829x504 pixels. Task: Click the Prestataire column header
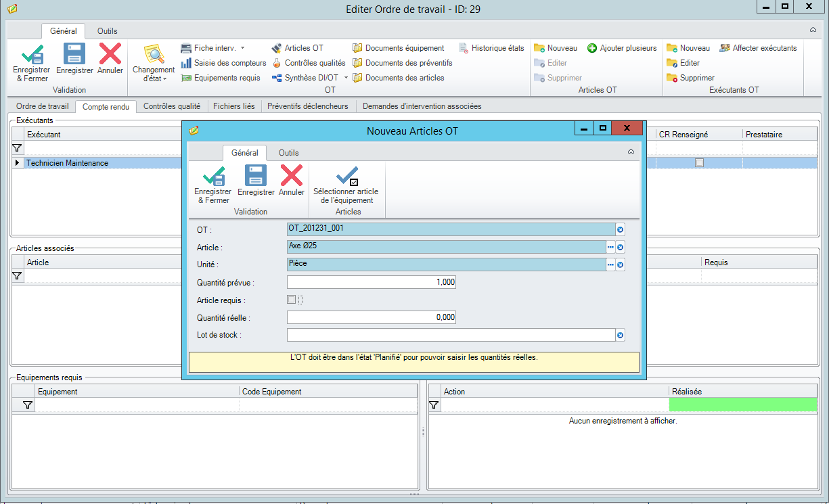tap(780, 135)
